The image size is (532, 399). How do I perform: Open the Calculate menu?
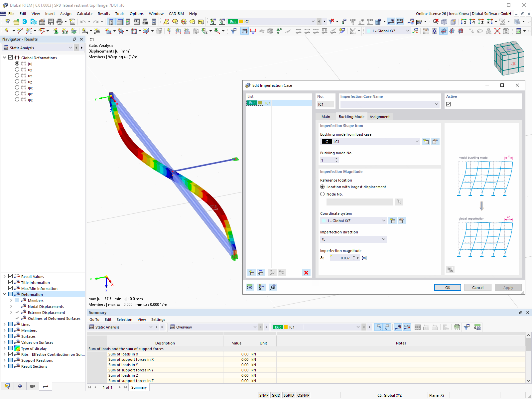84,14
